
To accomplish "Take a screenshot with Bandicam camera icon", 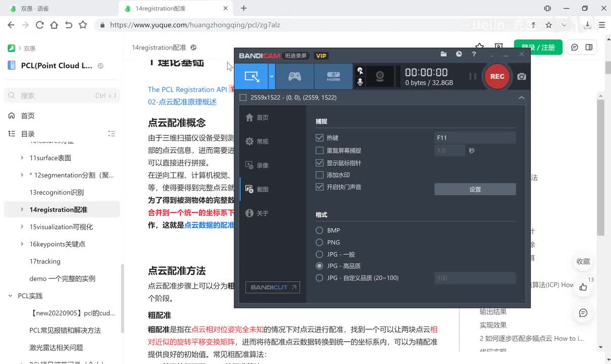I will pyautogui.click(x=521, y=76).
